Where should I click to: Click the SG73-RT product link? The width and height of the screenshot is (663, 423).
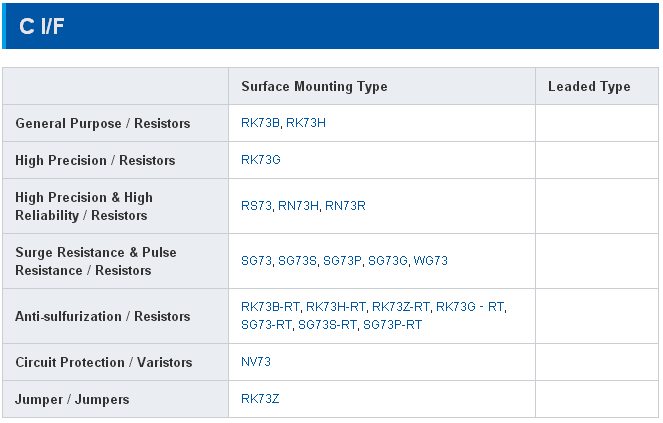click(x=266, y=325)
